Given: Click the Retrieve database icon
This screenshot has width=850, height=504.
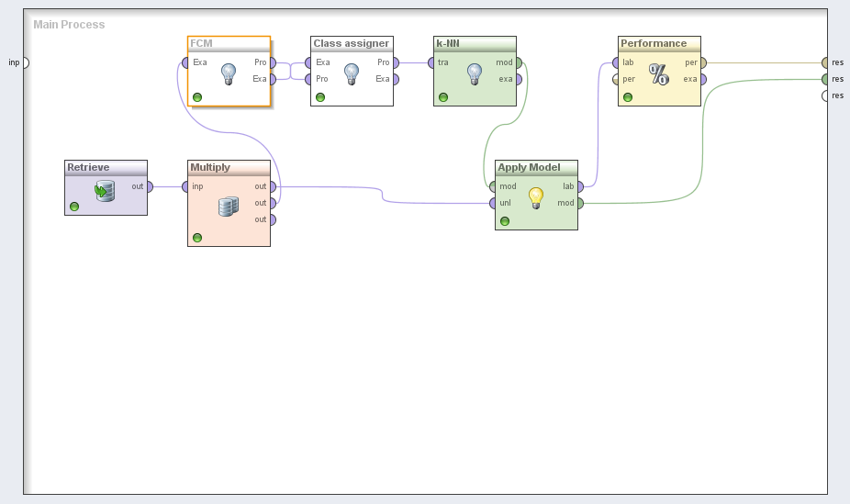Looking at the screenshot, I should click(106, 191).
